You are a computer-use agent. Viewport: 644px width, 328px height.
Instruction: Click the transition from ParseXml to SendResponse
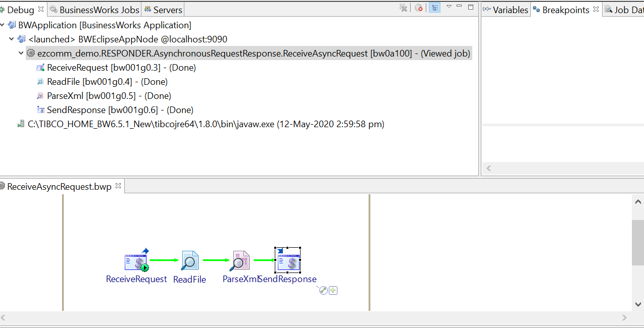pyautogui.click(x=264, y=260)
